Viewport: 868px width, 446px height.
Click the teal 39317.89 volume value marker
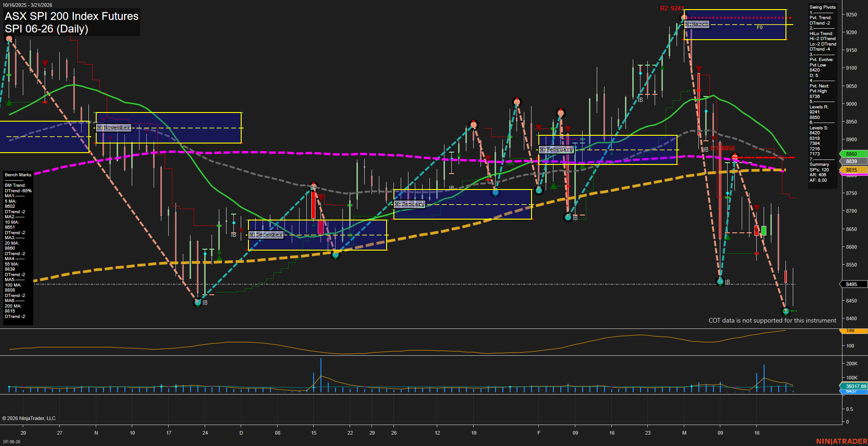[x=854, y=386]
